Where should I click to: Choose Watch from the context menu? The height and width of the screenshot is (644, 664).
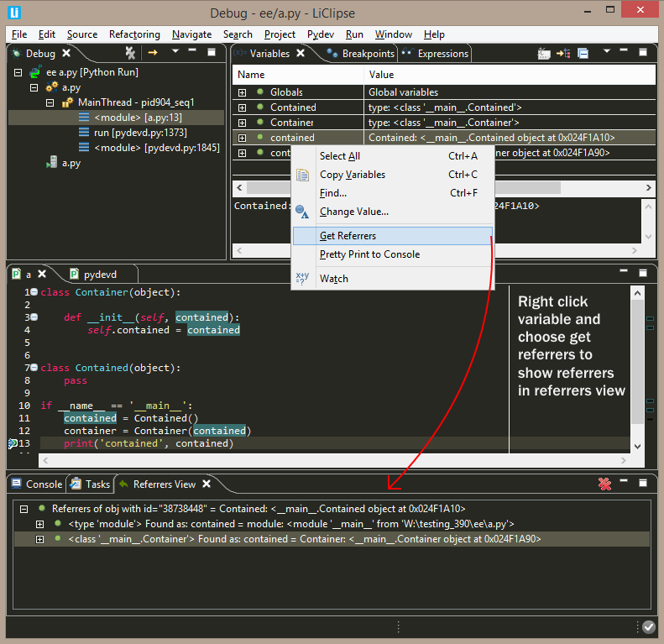coord(393,279)
